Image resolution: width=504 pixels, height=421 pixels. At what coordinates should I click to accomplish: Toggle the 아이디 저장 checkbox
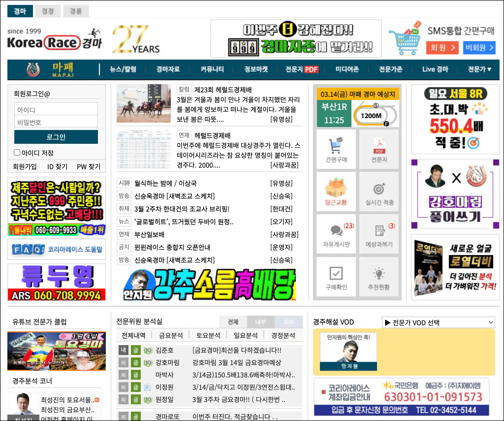tap(17, 152)
